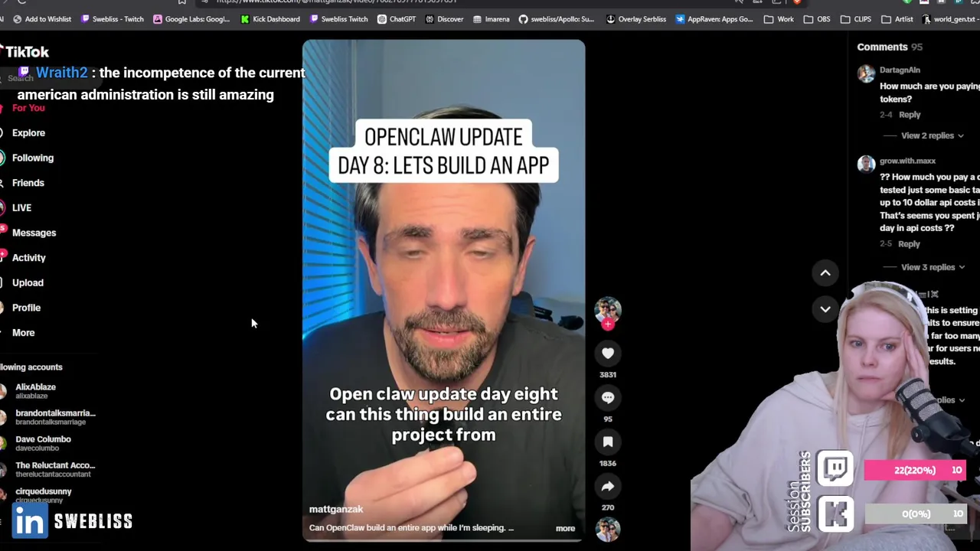Open the swebliss/Apollo GitHub bookmark
980x551 pixels.
tap(556, 19)
